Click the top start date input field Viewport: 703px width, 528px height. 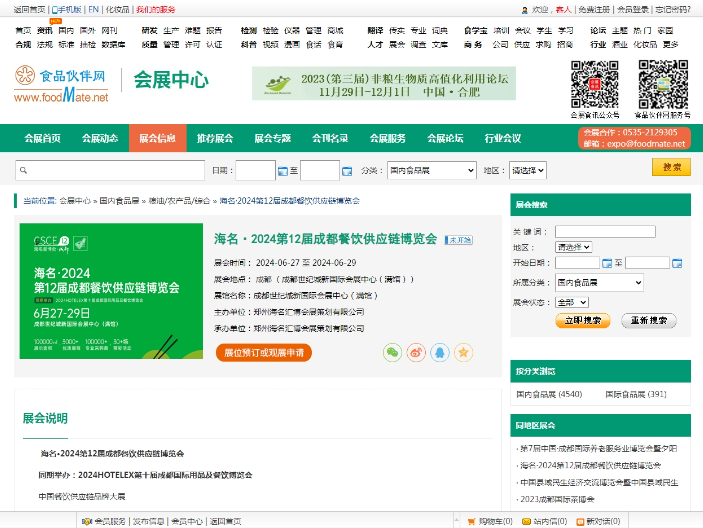pyautogui.click(x=256, y=170)
